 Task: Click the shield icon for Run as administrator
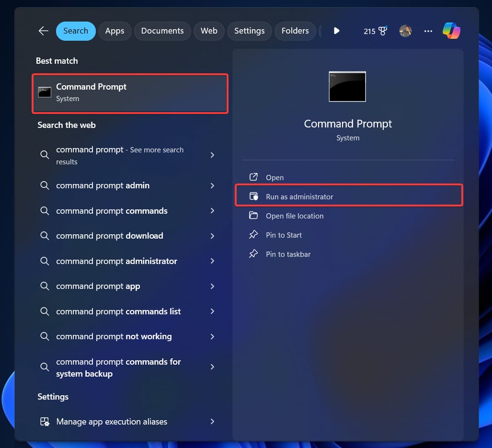tap(253, 196)
